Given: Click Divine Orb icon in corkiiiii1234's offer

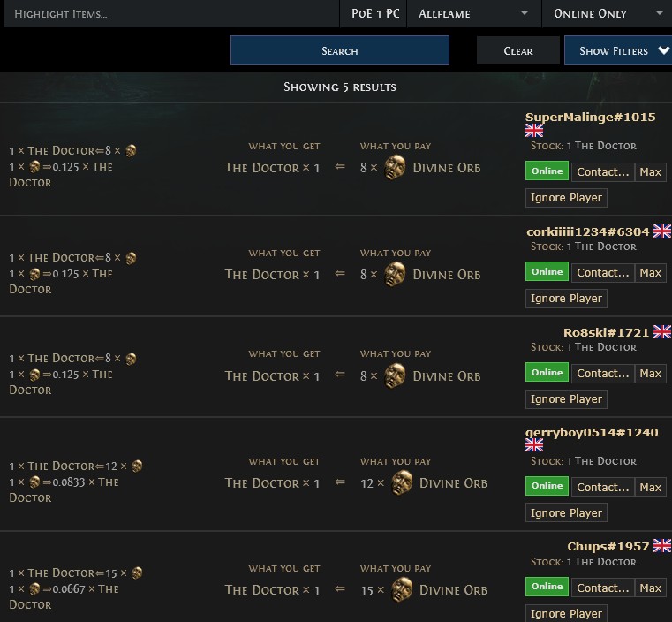Looking at the screenshot, I should pyautogui.click(x=395, y=274).
